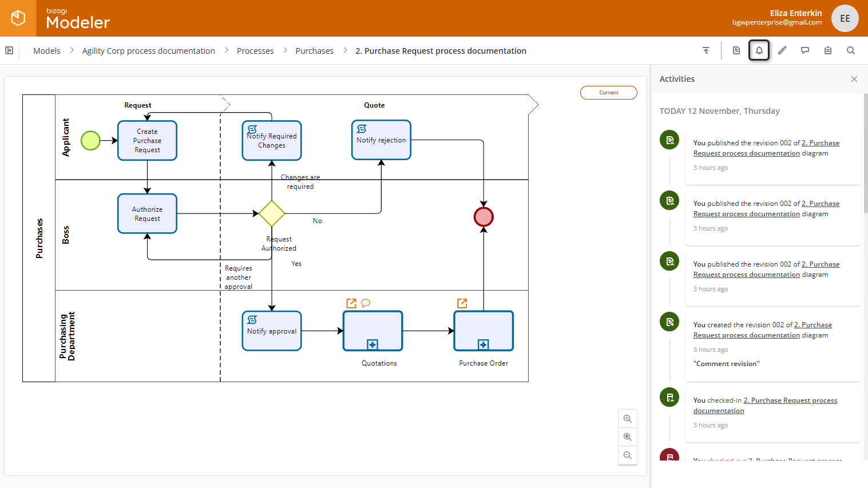Go to Models in the breadcrumb
The width and height of the screenshot is (868, 488).
(x=47, y=51)
